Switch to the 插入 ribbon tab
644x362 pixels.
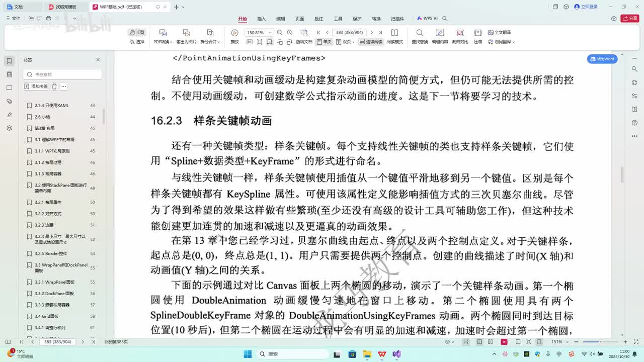coord(262,19)
